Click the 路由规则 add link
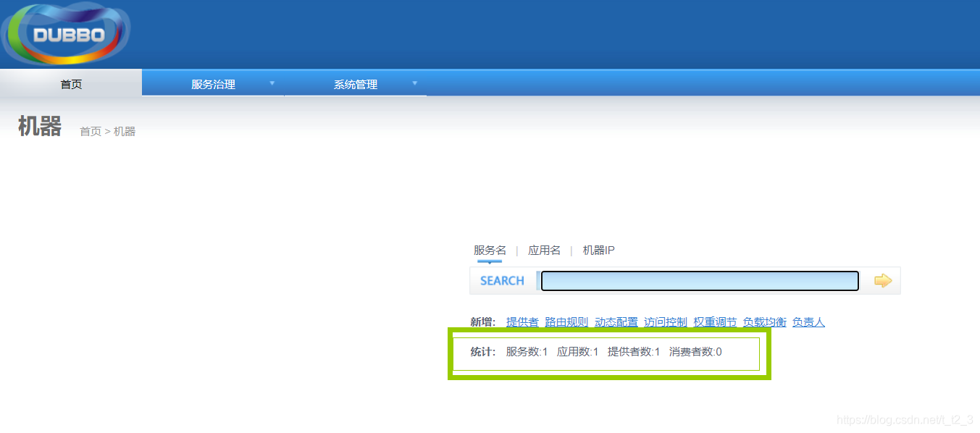 [566, 322]
